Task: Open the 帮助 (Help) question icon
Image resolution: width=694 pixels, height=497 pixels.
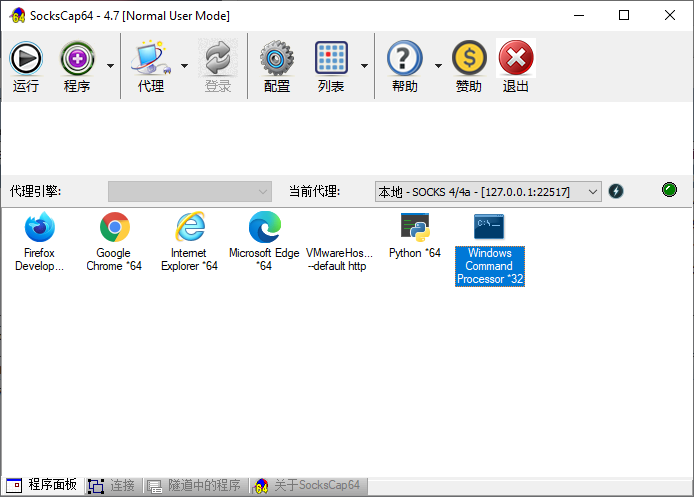Action: coord(405,58)
